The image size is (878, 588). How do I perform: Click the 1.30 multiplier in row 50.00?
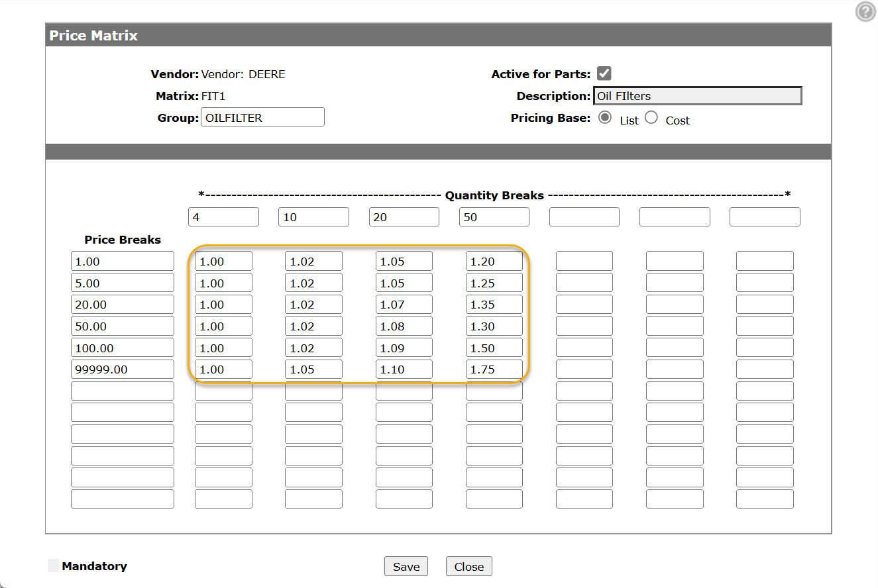pos(494,326)
